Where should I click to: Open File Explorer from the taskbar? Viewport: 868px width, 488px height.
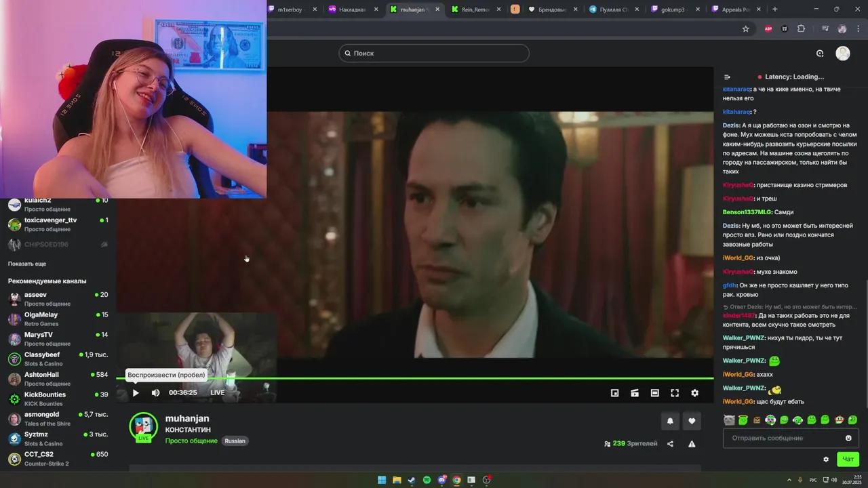tap(397, 480)
